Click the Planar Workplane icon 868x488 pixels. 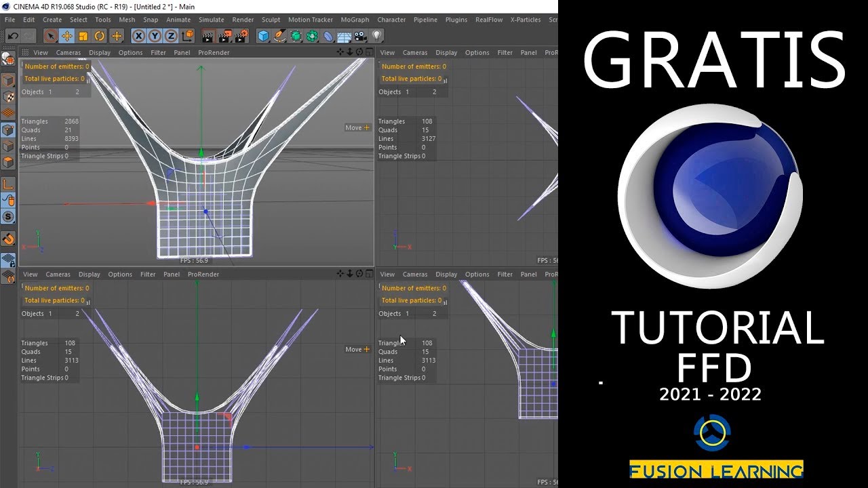tap(8, 276)
